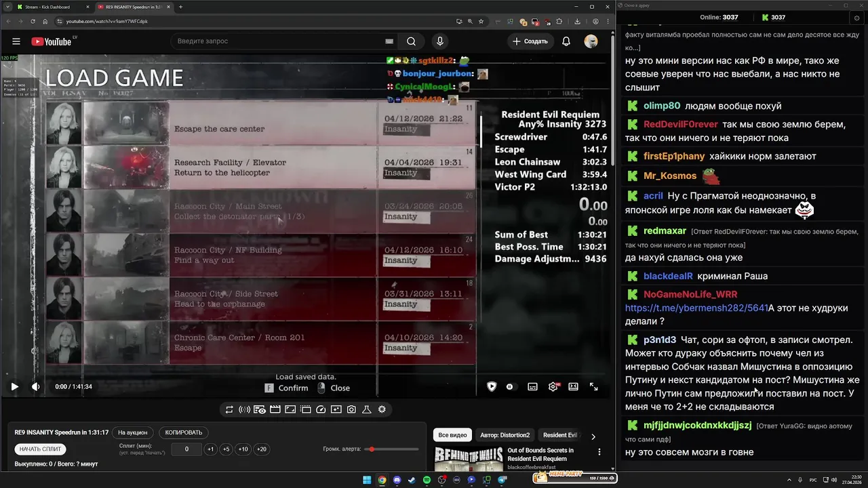Click the loop icon in extension toolbar
The height and width of the screenshot is (488, 868).
[229, 409]
